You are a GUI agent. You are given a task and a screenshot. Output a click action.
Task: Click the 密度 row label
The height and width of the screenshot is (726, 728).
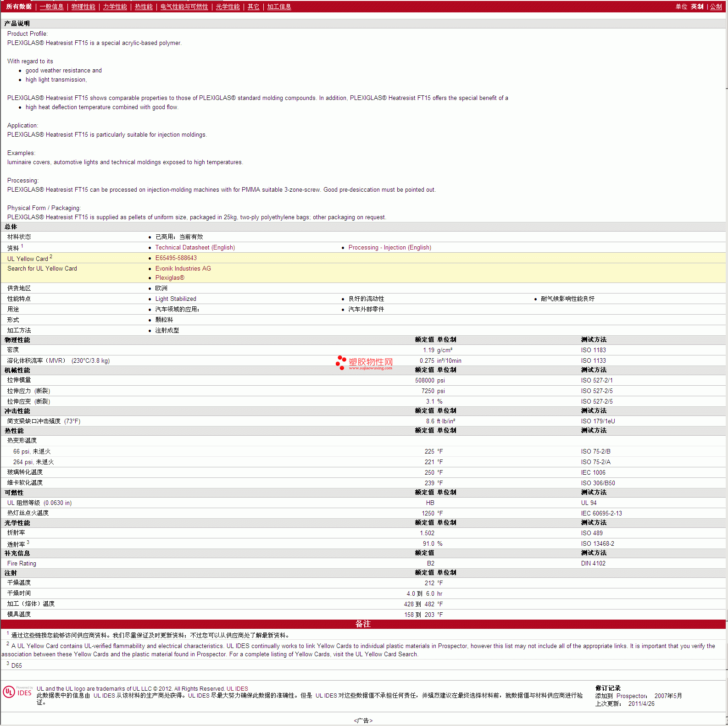[x=13, y=349]
